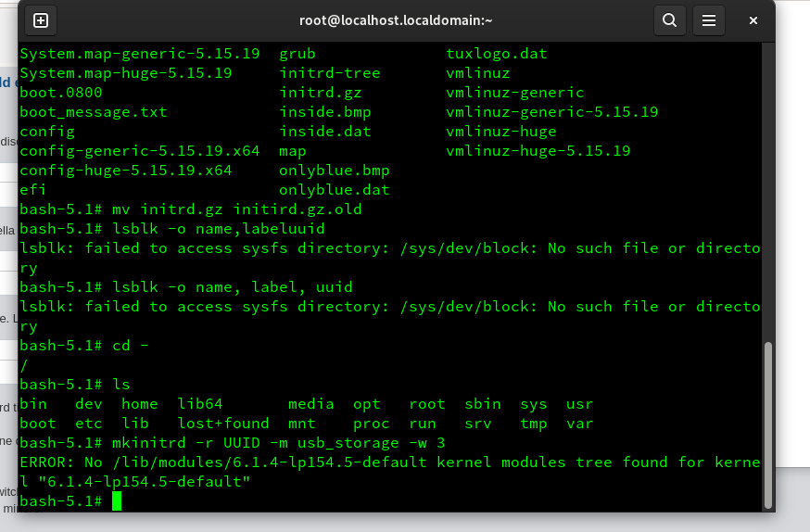
Task: Click the file name 'tuxlogo.dat'
Action: [x=497, y=54]
